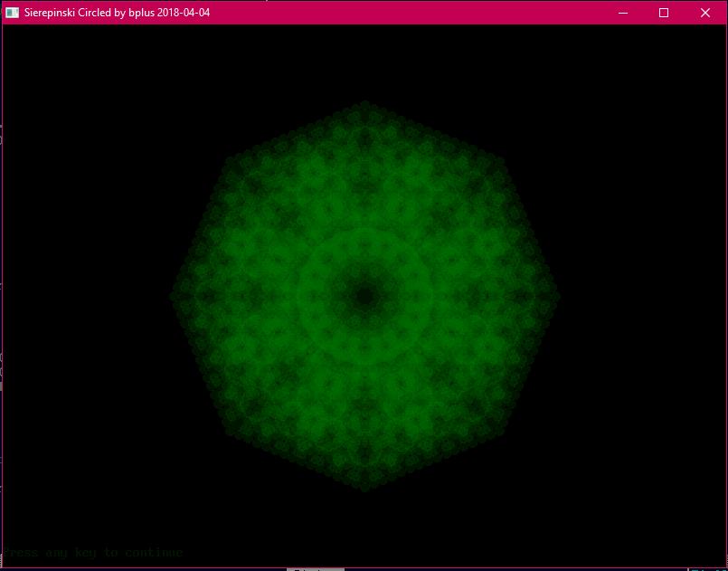Click the rightmost vertex of the green octagon
The width and height of the screenshot is (728, 571).
click(557, 295)
